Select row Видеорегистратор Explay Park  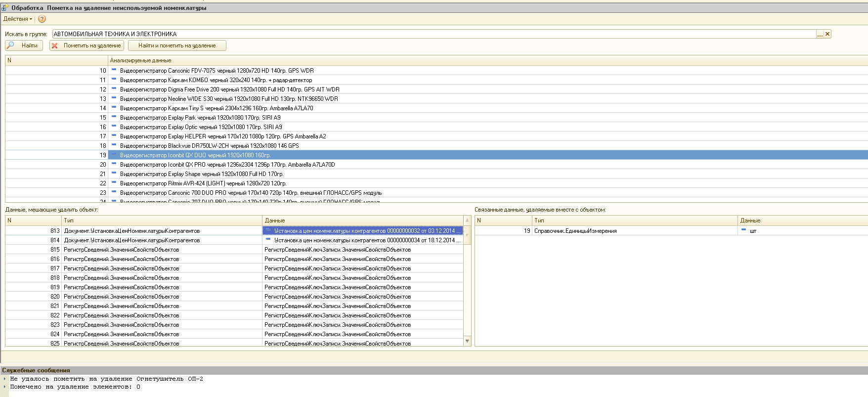(436, 118)
